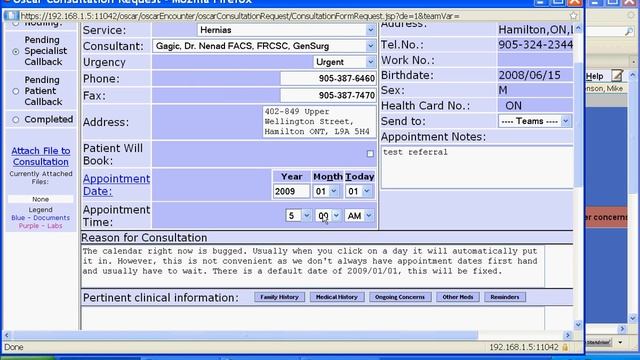Click the Reminders button
The image size is (640, 360).
[x=505, y=297]
